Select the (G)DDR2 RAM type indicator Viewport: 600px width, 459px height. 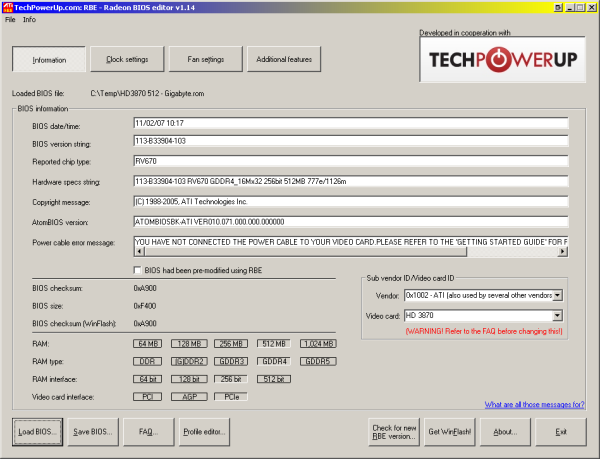[x=189, y=361]
